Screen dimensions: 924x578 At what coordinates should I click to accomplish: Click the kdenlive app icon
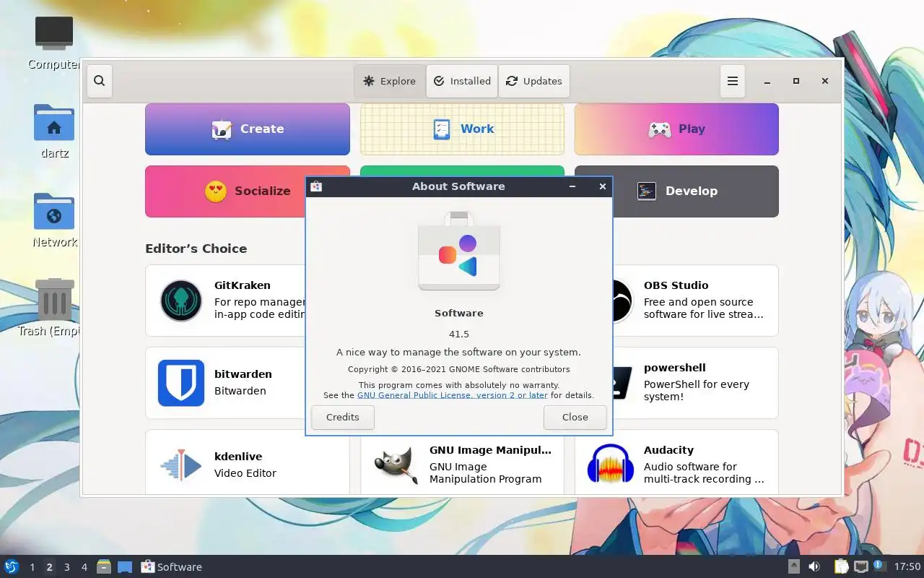pos(181,466)
